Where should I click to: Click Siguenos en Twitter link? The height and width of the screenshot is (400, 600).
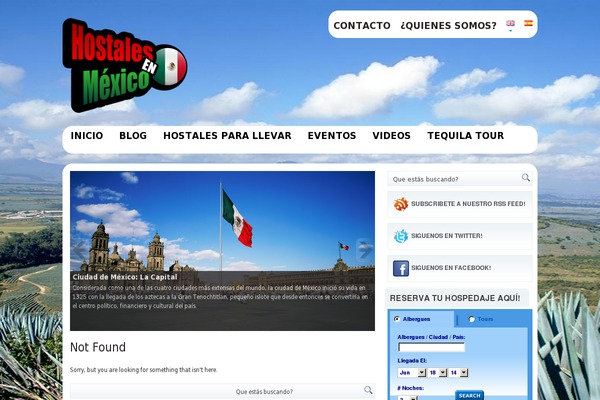coord(447,236)
